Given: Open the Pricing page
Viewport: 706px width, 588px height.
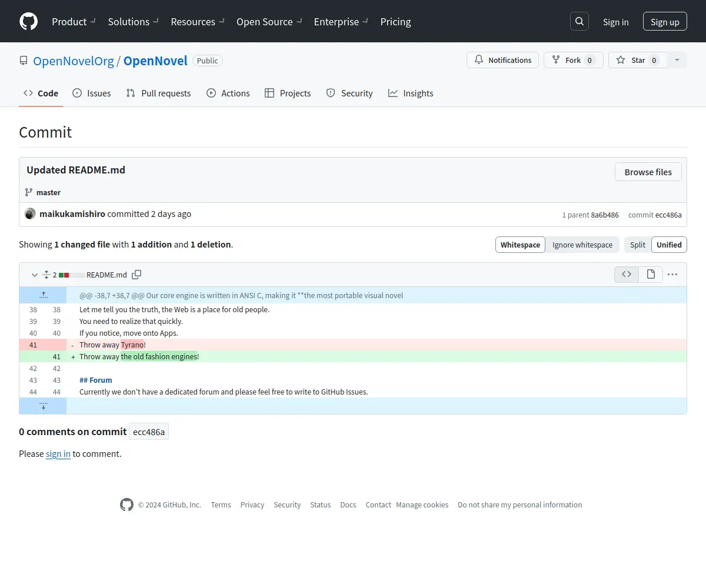Looking at the screenshot, I should point(395,22).
